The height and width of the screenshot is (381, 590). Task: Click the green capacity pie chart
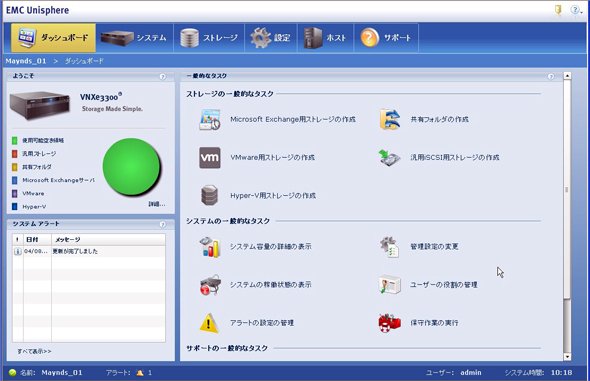132,167
